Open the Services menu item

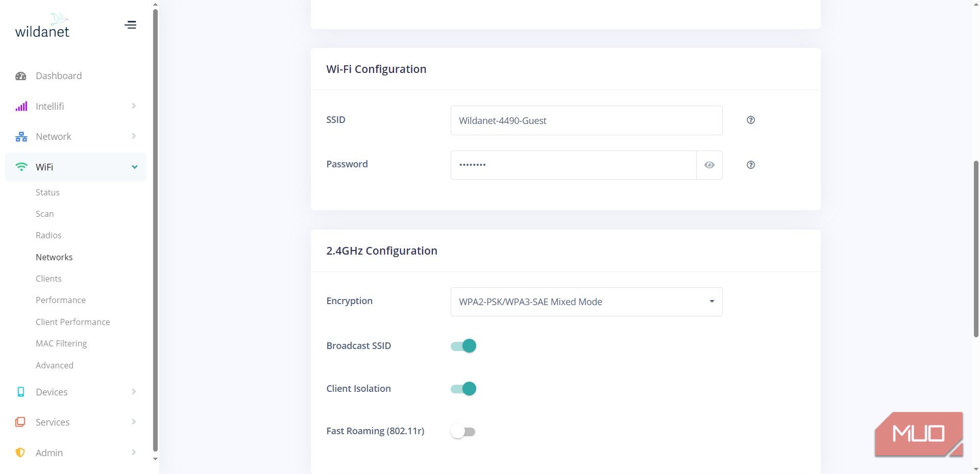(x=76, y=422)
